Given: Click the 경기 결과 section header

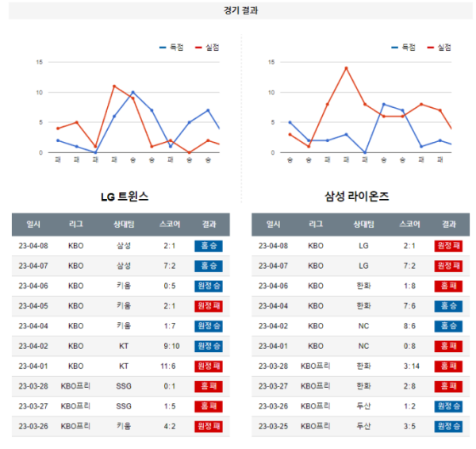Looking at the screenshot, I should [240, 10].
